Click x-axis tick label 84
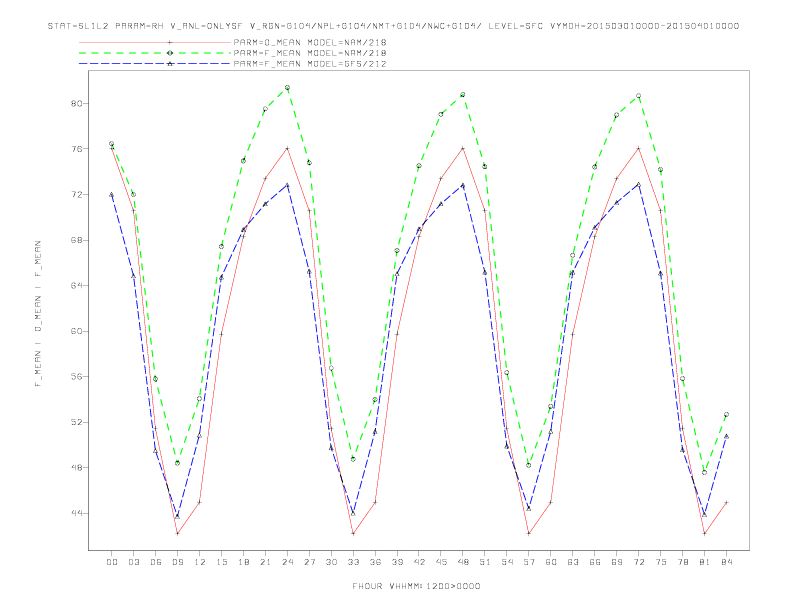The width and height of the screenshot is (792, 612). (727, 562)
